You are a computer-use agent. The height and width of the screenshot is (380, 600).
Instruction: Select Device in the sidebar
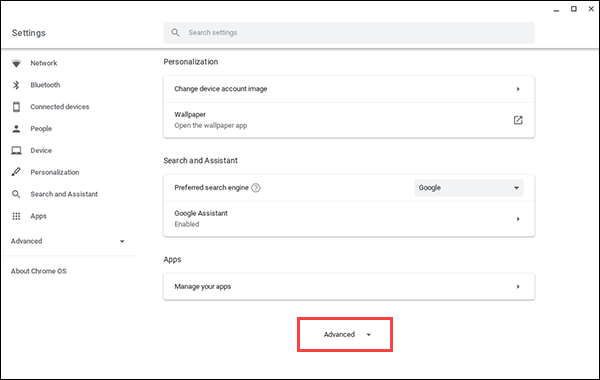(41, 150)
